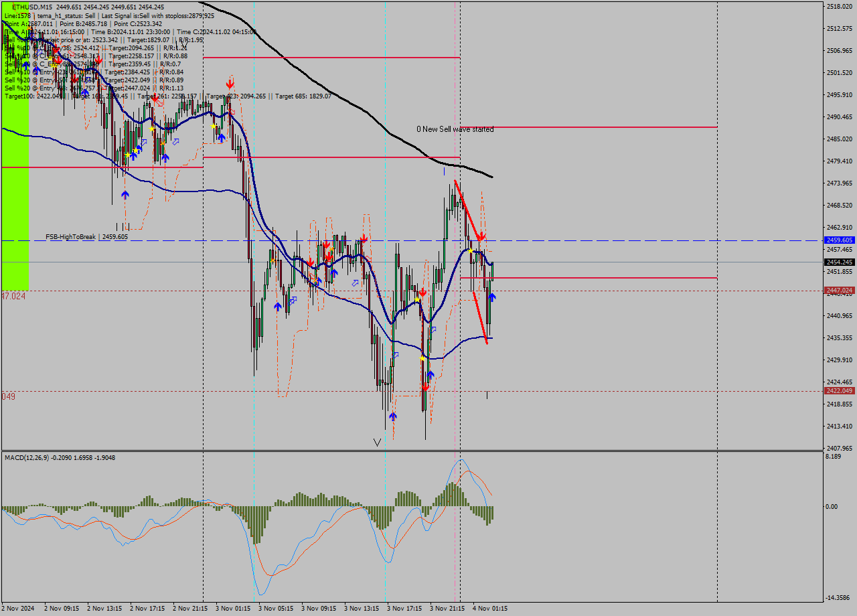Click the blue buy arrow at the latest candle

point(492,297)
